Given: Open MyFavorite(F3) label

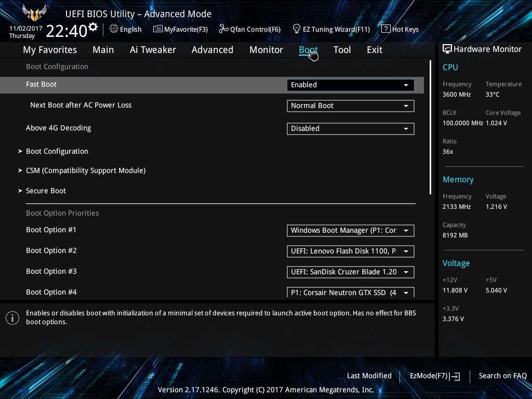Looking at the screenshot, I should [186, 29].
